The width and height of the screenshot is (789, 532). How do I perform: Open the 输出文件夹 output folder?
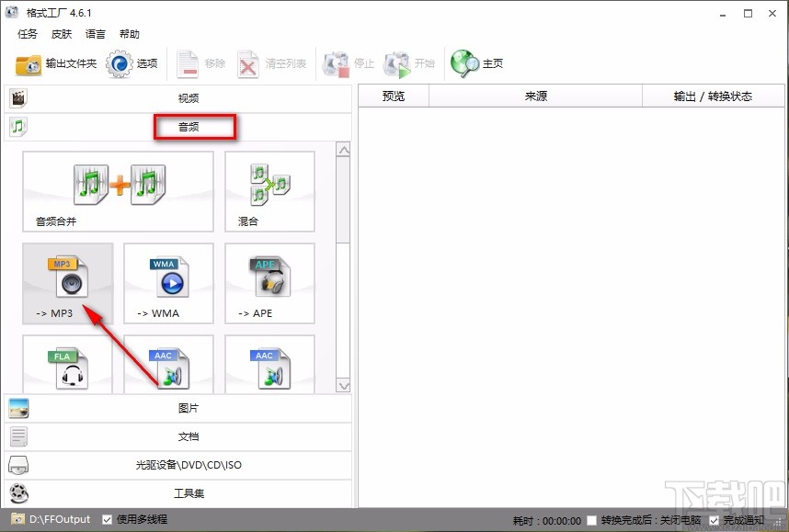(57, 64)
